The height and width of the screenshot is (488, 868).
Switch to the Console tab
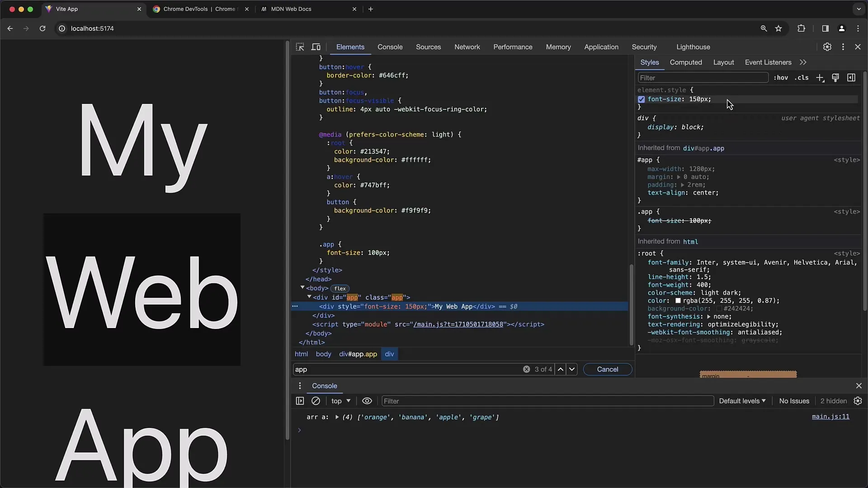tap(390, 47)
